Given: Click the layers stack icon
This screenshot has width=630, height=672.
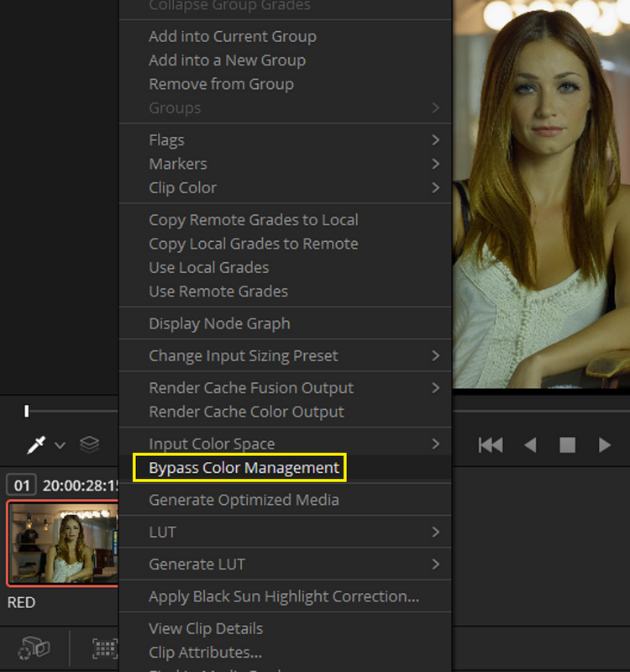Looking at the screenshot, I should (x=90, y=444).
